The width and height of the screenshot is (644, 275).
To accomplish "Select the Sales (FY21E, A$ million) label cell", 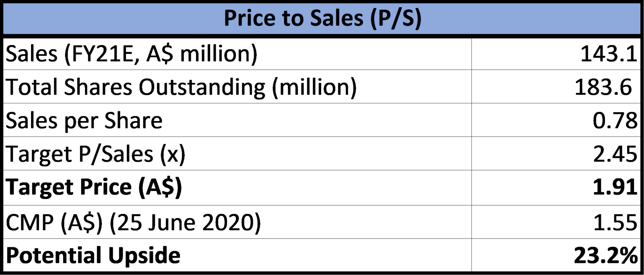I will [x=237, y=53].
